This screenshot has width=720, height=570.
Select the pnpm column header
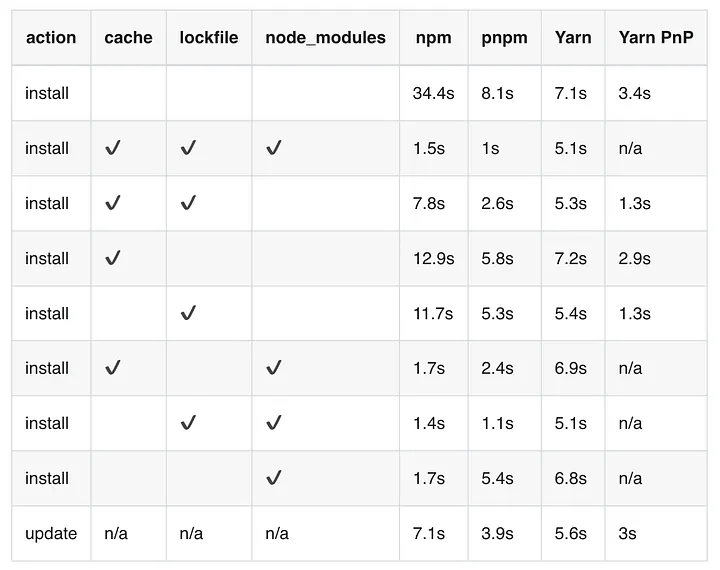(x=504, y=38)
